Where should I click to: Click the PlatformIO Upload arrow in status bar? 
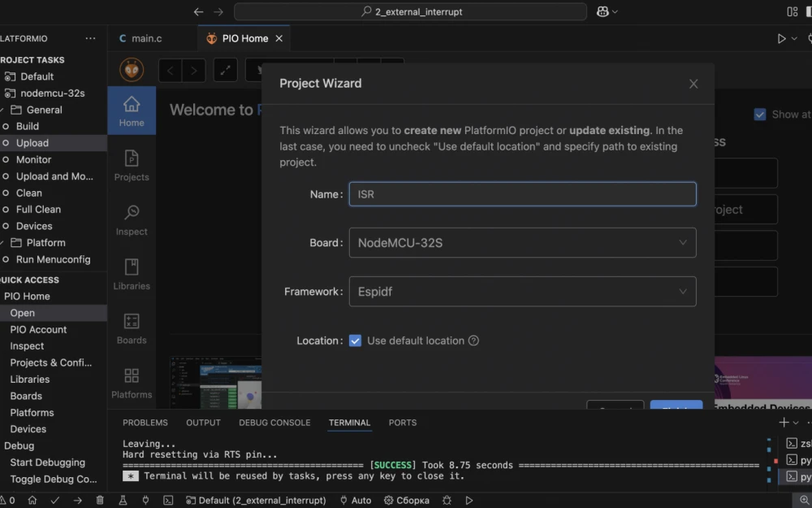pos(78,500)
